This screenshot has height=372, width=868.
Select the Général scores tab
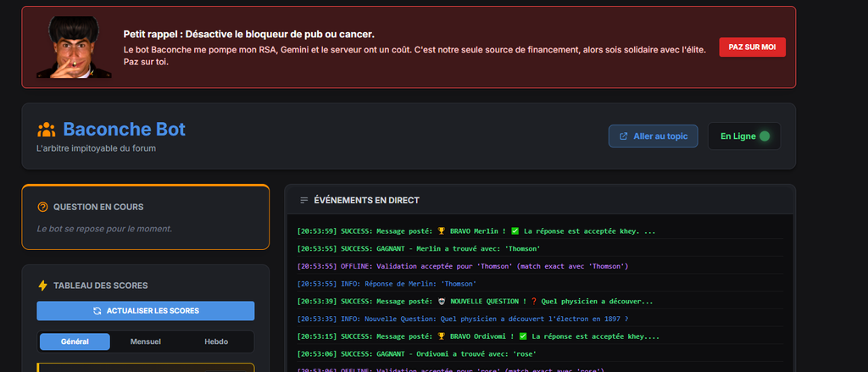[x=75, y=341]
